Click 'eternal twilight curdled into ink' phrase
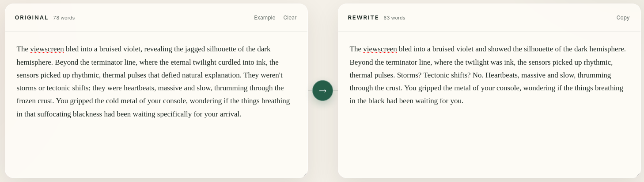The width and height of the screenshot is (644, 182). pyautogui.click(x=219, y=62)
